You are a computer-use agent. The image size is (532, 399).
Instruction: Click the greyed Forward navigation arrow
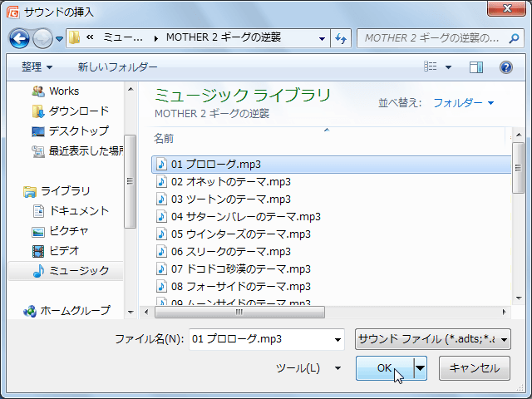(x=42, y=38)
